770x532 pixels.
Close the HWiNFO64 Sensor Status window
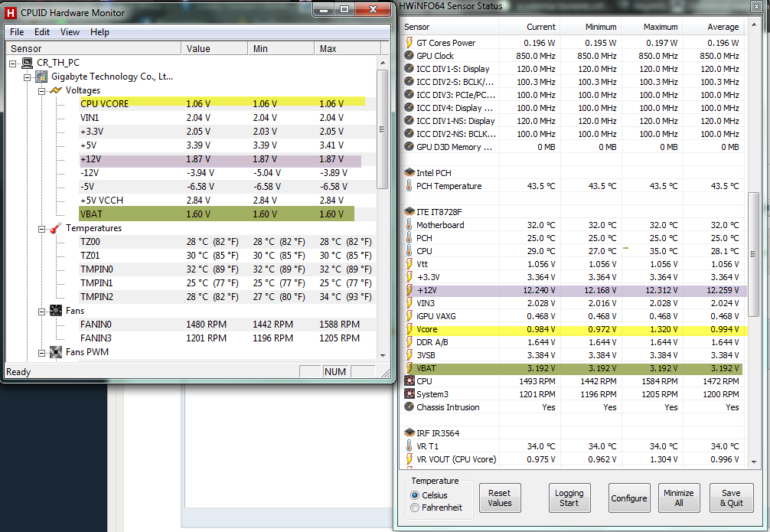(755, 6)
